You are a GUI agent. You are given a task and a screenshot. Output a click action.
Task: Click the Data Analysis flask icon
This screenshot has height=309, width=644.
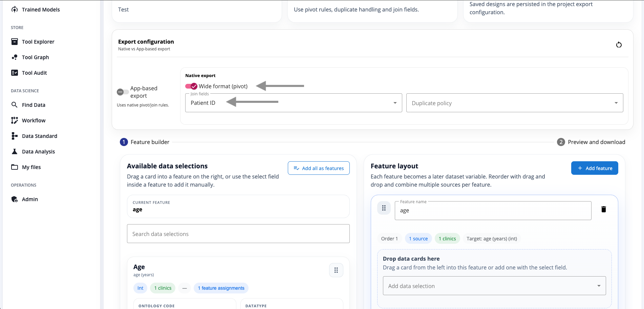15,151
